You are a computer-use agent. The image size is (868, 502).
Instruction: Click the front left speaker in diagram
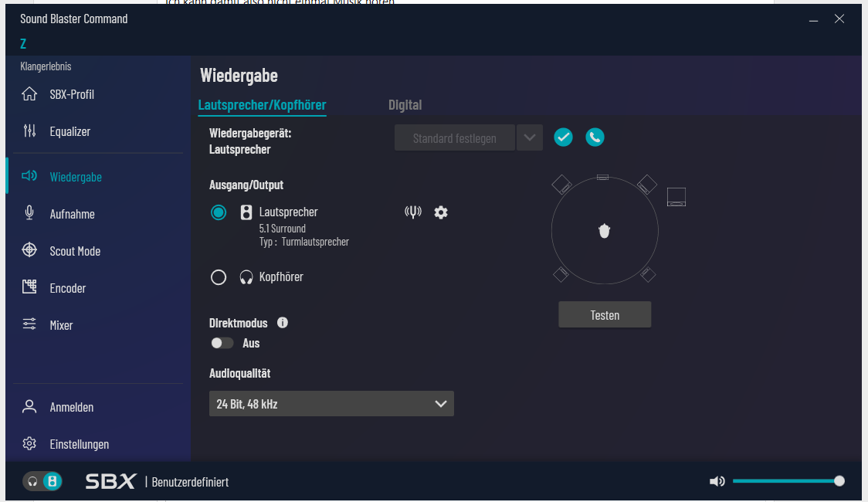(562, 185)
